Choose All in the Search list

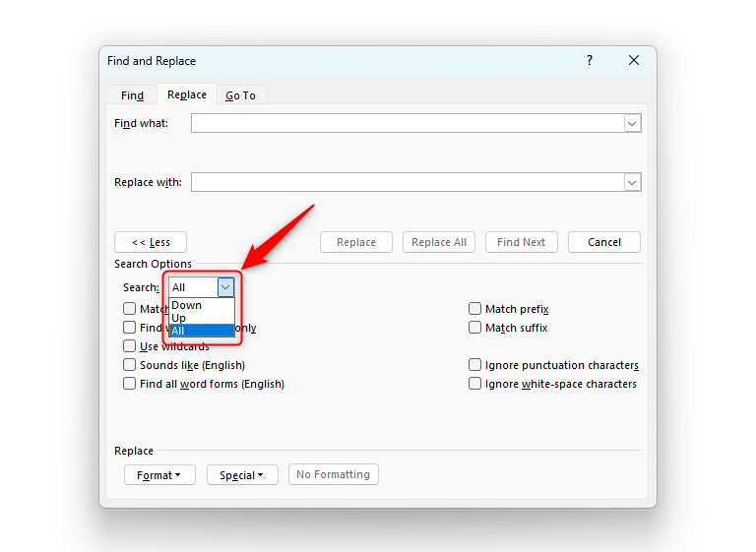tap(202, 331)
